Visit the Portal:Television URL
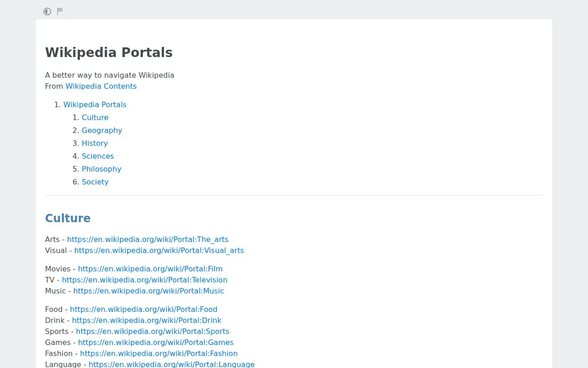 click(145, 280)
